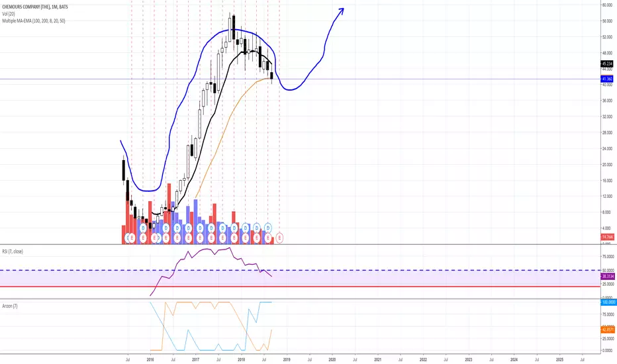Click the 2025 label on time axis
This screenshot has width=617, height=364.
[559, 359]
